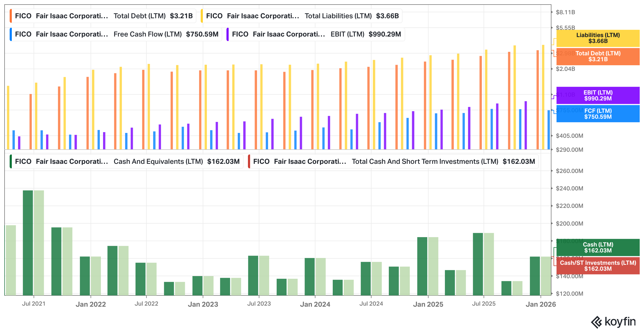Click the Jan 2025 x-axis label
This screenshot has width=644, height=333.
[428, 304]
